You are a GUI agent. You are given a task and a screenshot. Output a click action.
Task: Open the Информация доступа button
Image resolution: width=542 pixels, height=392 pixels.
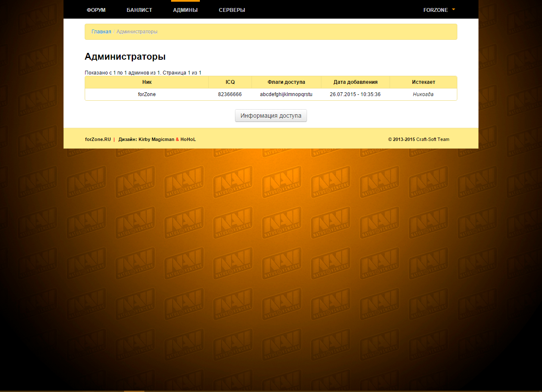tap(271, 116)
